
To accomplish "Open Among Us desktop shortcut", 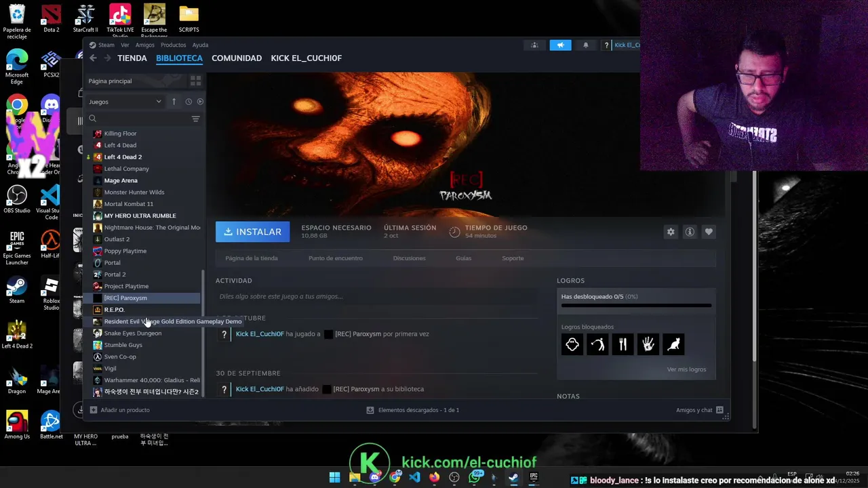I will (17, 426).
